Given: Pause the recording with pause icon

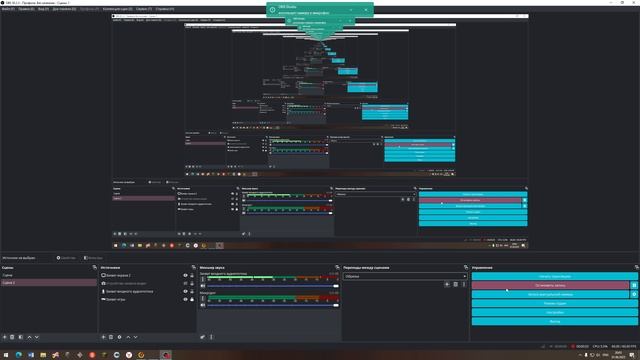Looking at the screenshot, I should [x=634, y=285].
